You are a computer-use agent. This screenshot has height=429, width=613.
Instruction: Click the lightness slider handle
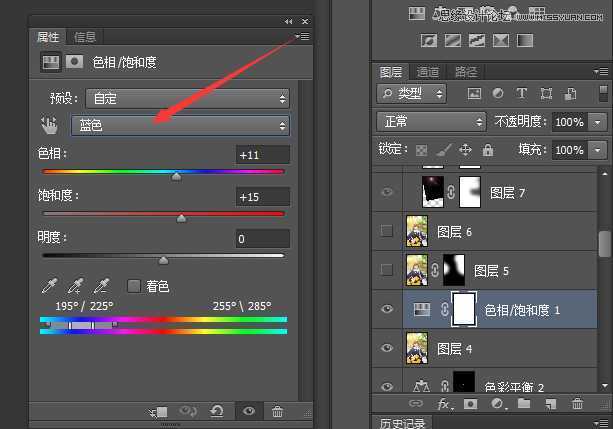[163, 260]
